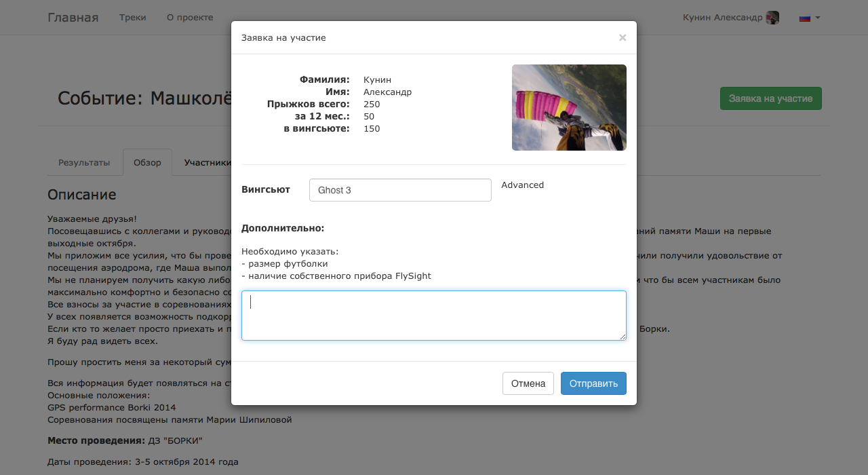Click the user avatar icon
This screenshot has height=475, width=868.
772,18
